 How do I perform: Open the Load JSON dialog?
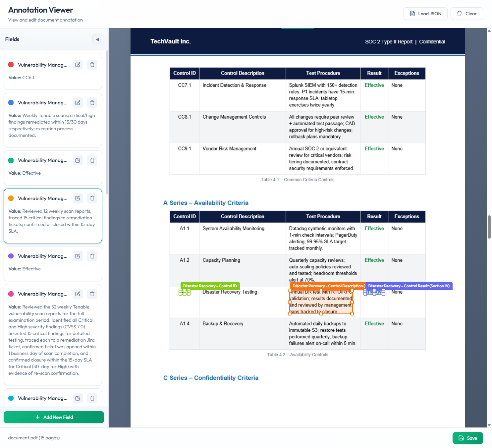[x=425, y=14]
